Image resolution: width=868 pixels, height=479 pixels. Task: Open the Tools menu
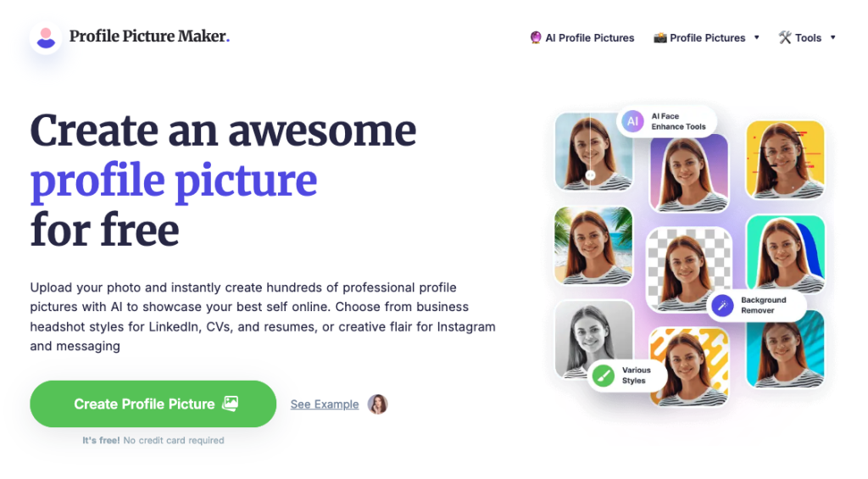tap(807, 37)
